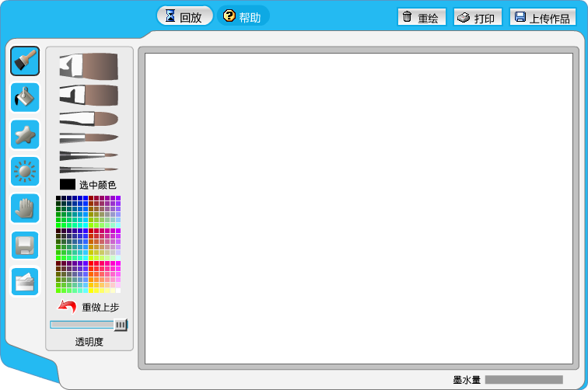Image resolution: width=588 pixels, height=390 pixels.
Task: Click the red 重做上步 undo arrow
Action: pyautogui.click(x=67, y=307)
